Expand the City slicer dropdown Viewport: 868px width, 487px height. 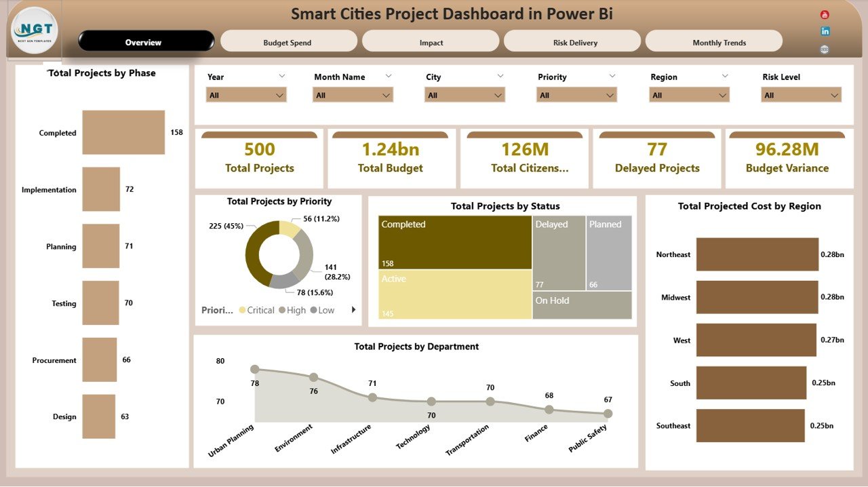point(497,95)
